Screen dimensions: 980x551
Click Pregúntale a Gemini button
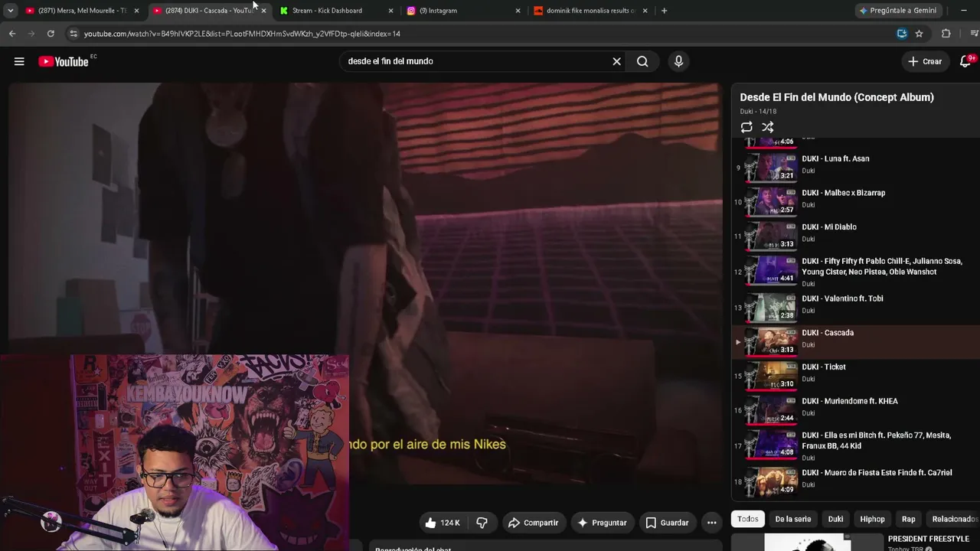click(898, 11)
